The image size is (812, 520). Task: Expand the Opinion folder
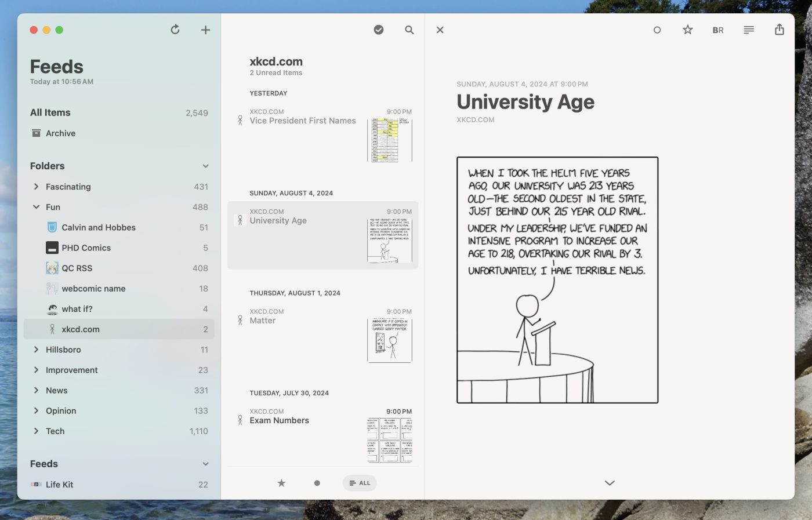[36, 410]
